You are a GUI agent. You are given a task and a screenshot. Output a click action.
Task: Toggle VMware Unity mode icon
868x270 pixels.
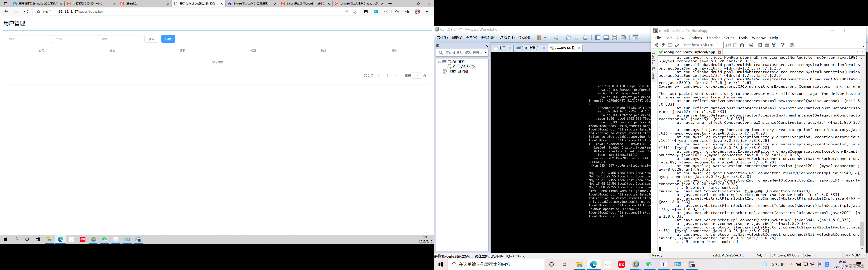(623, 38)
